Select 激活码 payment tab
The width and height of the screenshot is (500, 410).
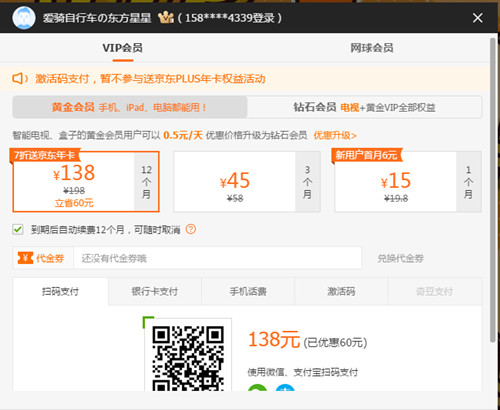pyautogui.click(x=341, y=291)
